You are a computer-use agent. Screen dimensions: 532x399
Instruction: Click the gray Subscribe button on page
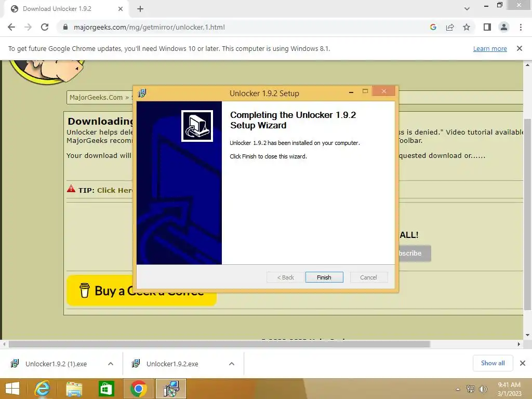[415, 254]
